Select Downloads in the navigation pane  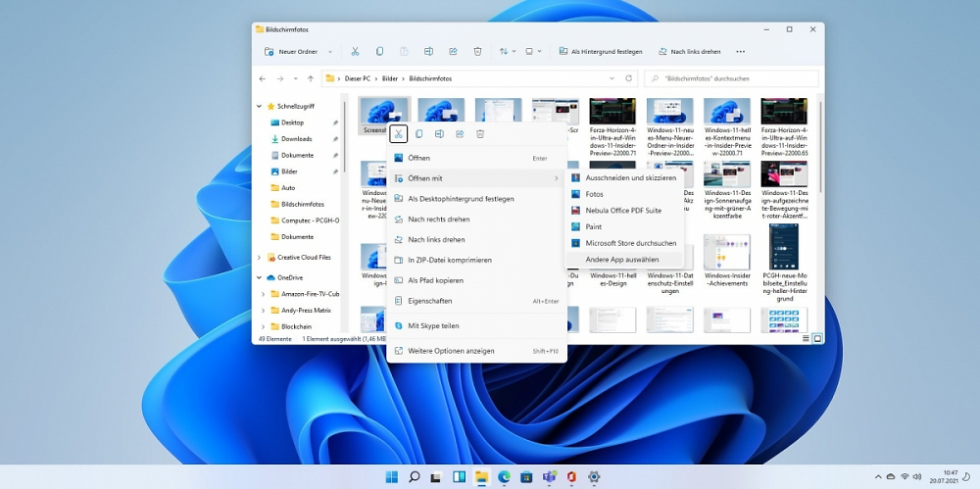297,139
